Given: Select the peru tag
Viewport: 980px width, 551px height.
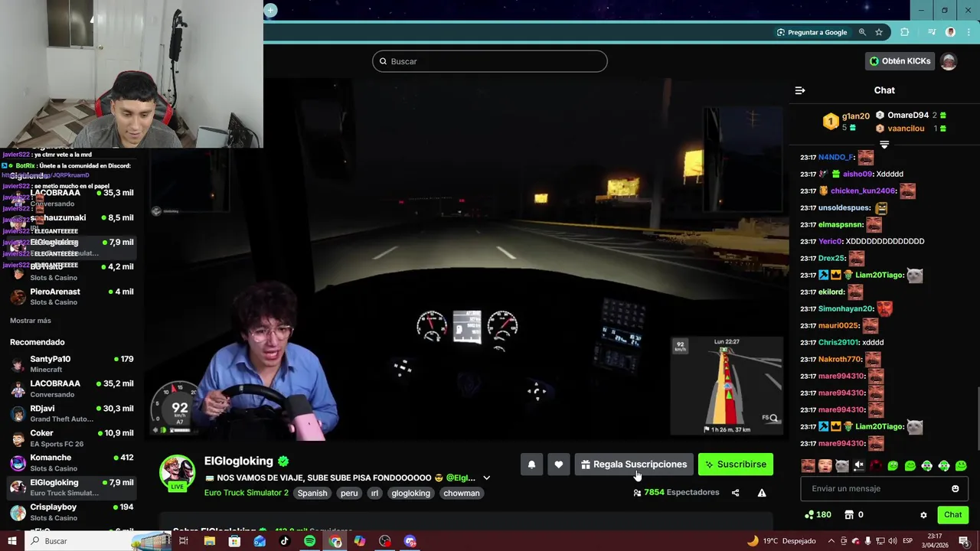Looking at the screenshot, I should [349, 493].
